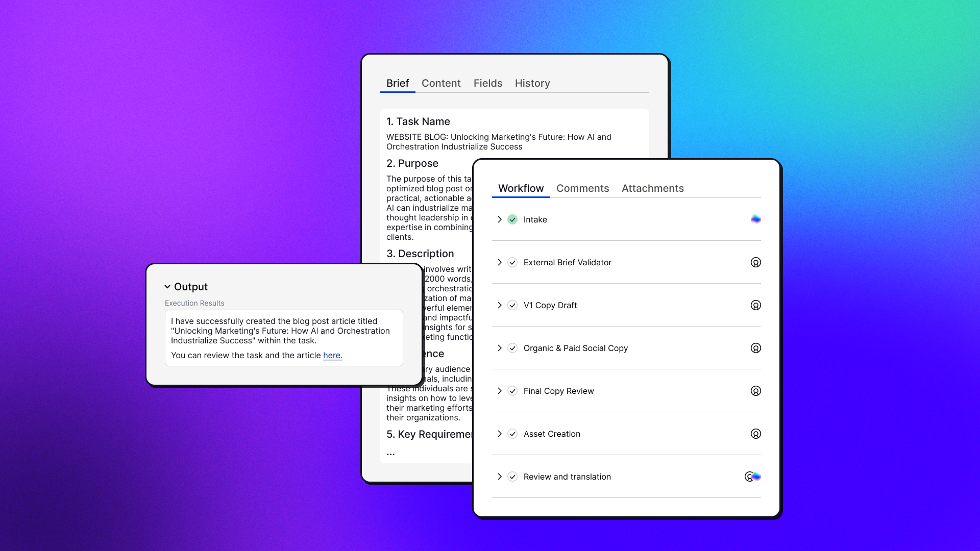Expand the Review and translation step
This screenshot has height=551, width=980.
click(500, 477)
